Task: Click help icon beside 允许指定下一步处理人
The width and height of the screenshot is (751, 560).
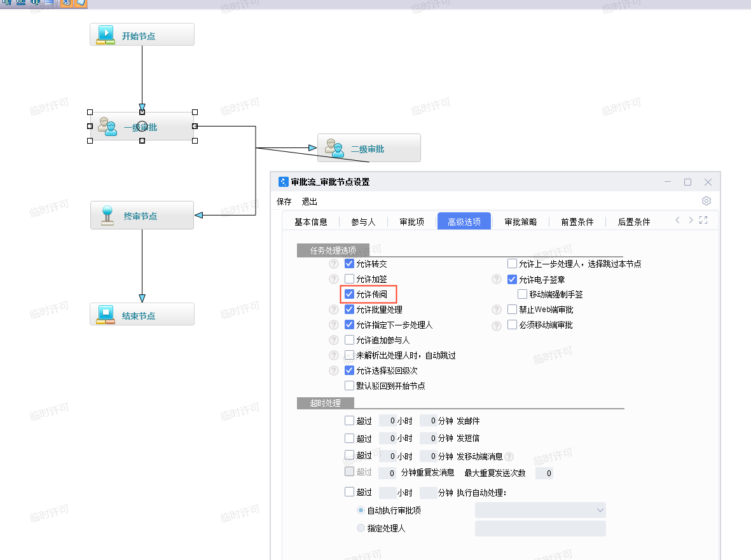Action: coord(334,325)
